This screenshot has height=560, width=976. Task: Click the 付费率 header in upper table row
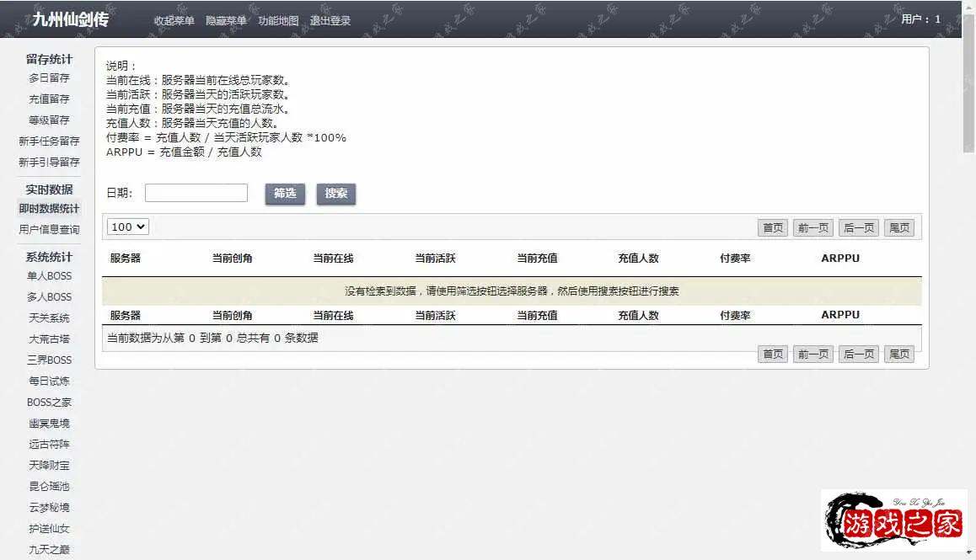coord(735,259)
